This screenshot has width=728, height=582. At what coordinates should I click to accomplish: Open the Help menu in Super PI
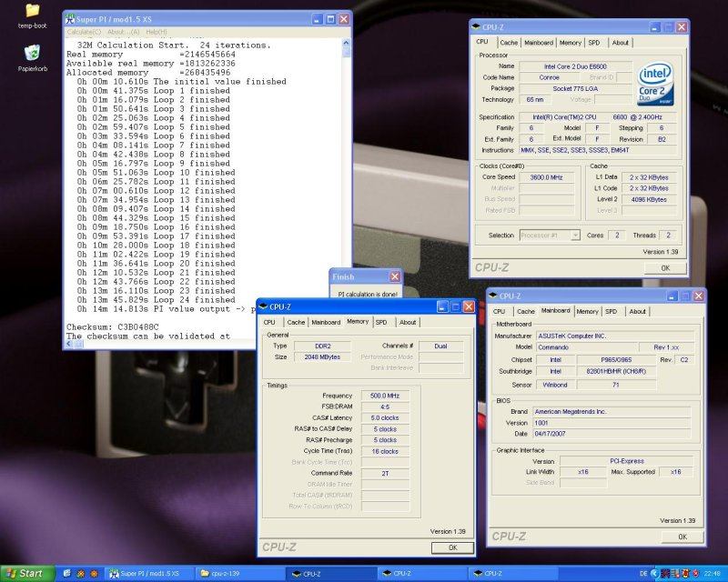point(156,32)
